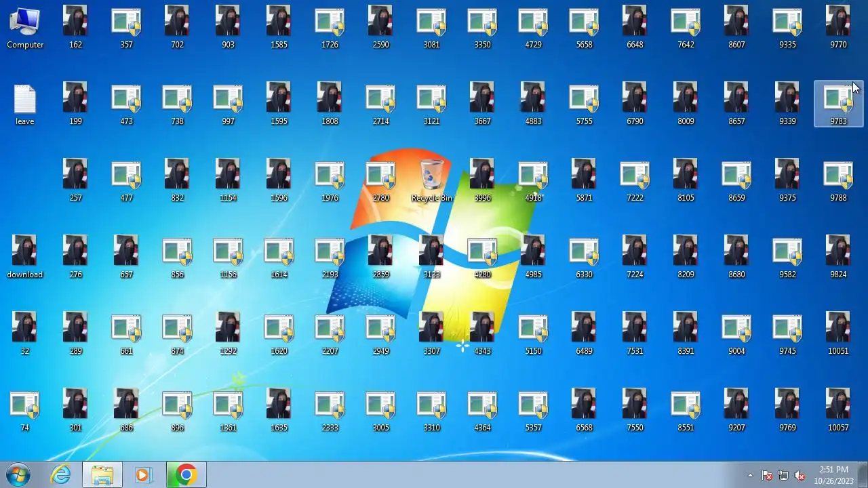The width and height of the screenshot is (868, 488).
Task: Select the icon labeled 9335
Action: point(787,28)
